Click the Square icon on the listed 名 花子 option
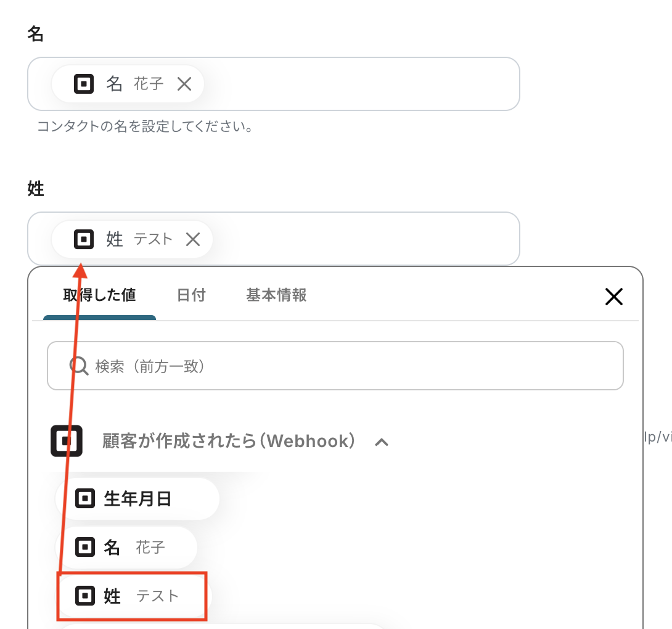This screenshot has height=629, width=672. click(x=85, y=547)
